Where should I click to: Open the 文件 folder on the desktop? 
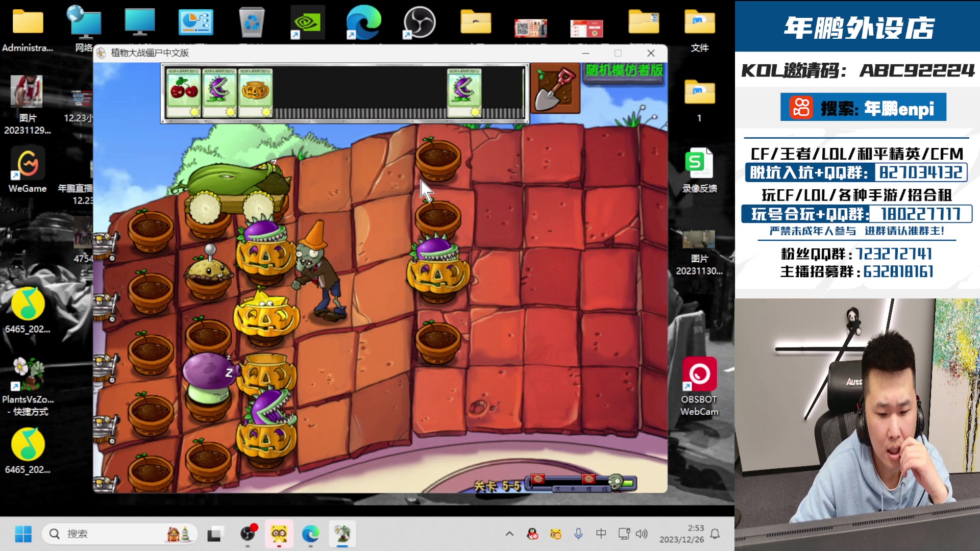tap(699, 30)
